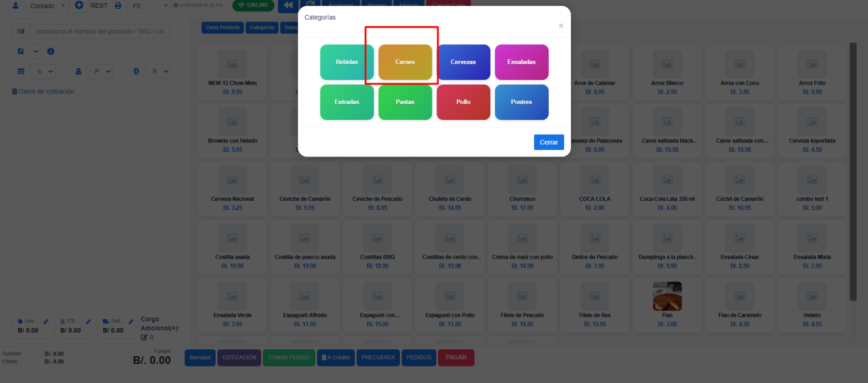Close the Categorías dialog with the X
This screenshot has height=383, width=868.
[561, 26]
